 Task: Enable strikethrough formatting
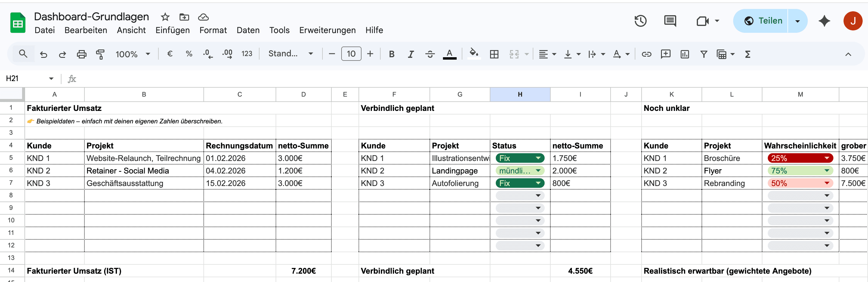[430, 54]
